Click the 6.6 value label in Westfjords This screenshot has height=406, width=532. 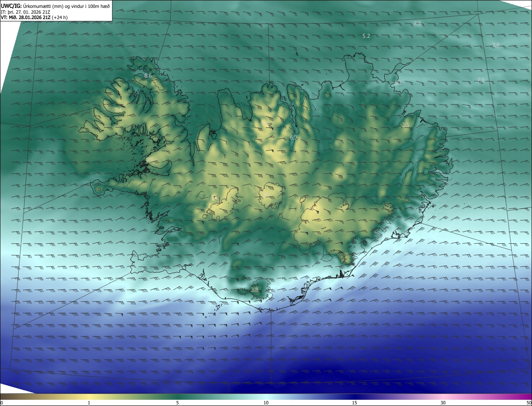point(148,76)
